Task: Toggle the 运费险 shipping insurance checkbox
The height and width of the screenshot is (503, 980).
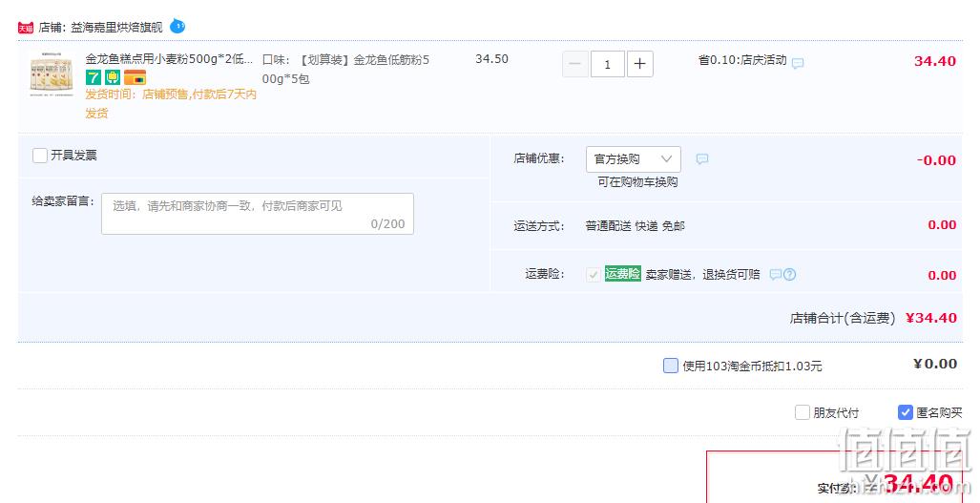Action: pos(594,274)
